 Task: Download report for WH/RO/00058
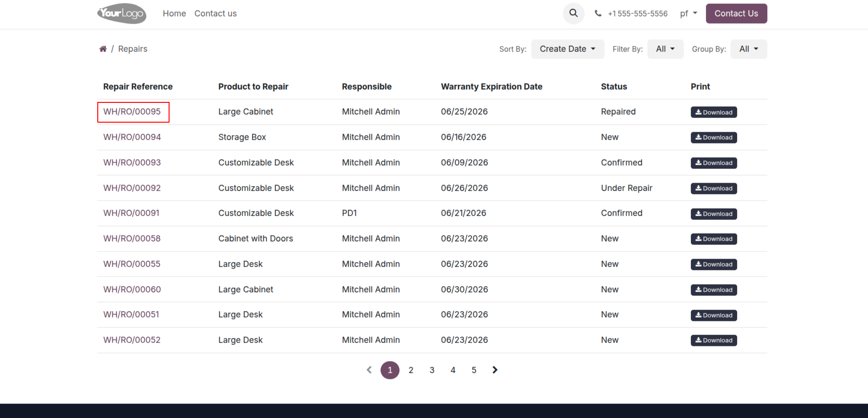pyautogui.click(x=714, y=239)
